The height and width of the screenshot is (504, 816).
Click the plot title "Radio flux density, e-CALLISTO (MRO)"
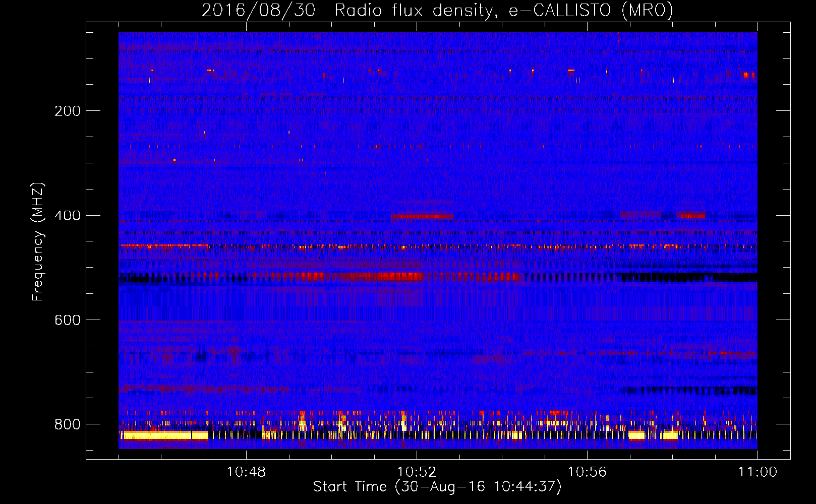pyautogui.click(x=503, y=11)
